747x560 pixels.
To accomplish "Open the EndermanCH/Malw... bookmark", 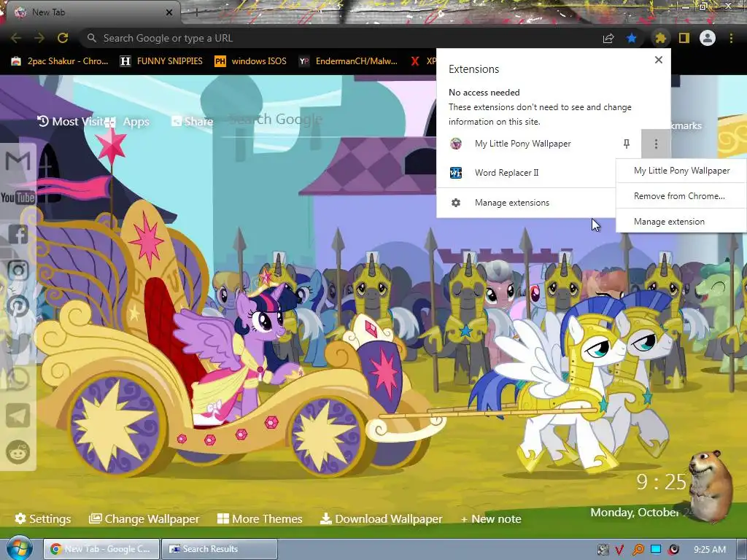I will point(348,61).
